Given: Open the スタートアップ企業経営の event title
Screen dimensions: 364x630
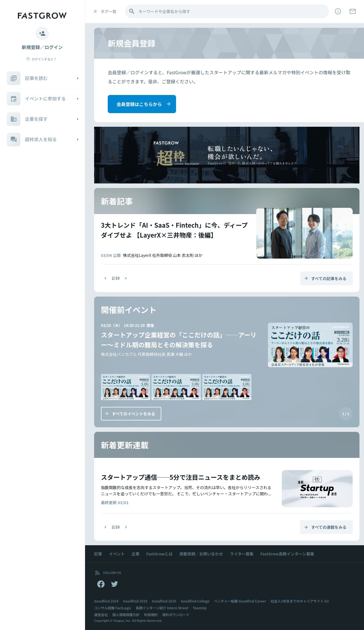Looking at the screenshot, I should (179, 340).
